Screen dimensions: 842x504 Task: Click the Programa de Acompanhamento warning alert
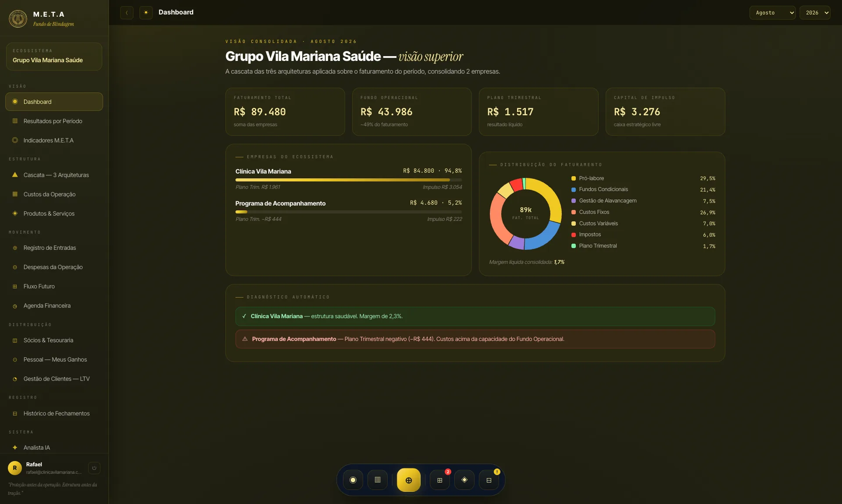[x=475, y=339]
